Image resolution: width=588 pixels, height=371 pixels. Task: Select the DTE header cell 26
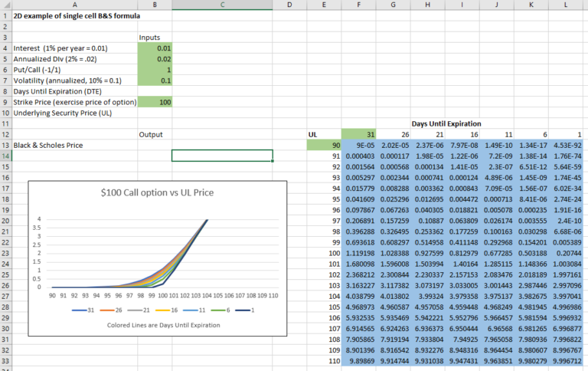coord(393,134)
